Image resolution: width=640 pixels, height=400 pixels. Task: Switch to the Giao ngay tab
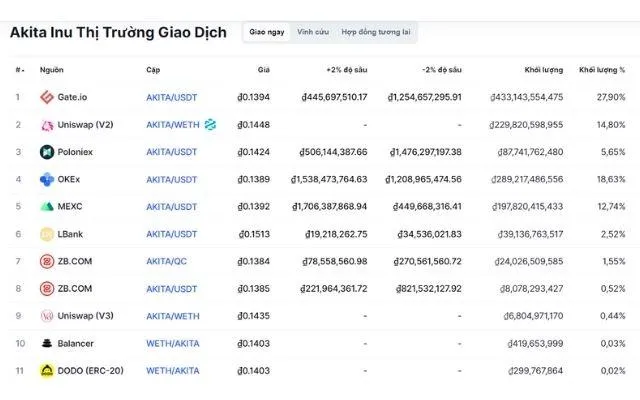point(267,32)
